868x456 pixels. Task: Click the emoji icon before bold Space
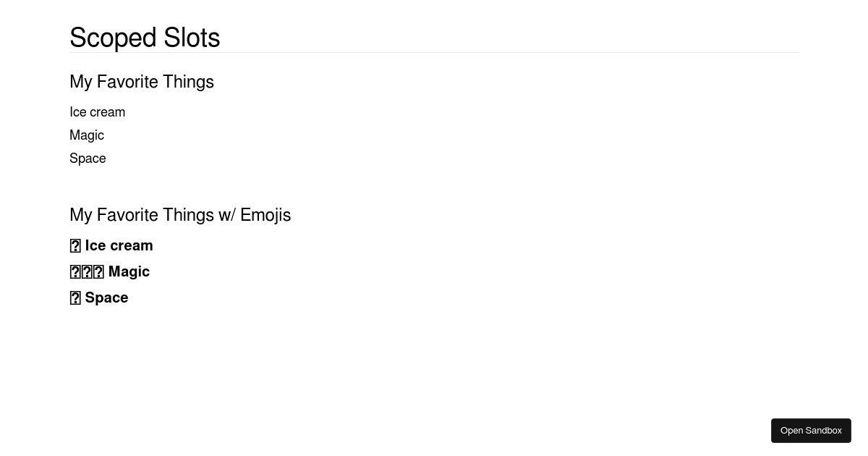pos(75,298)
